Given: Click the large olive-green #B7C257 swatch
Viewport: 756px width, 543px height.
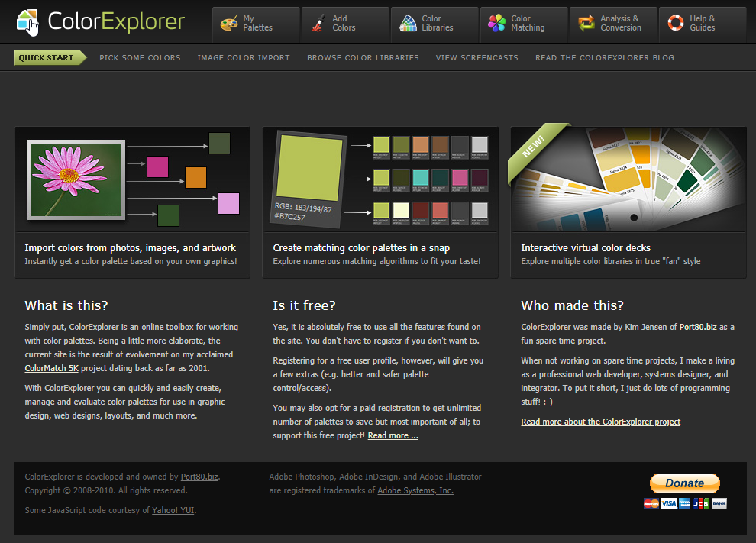Looking at the screenshot, I should point(309,168).
